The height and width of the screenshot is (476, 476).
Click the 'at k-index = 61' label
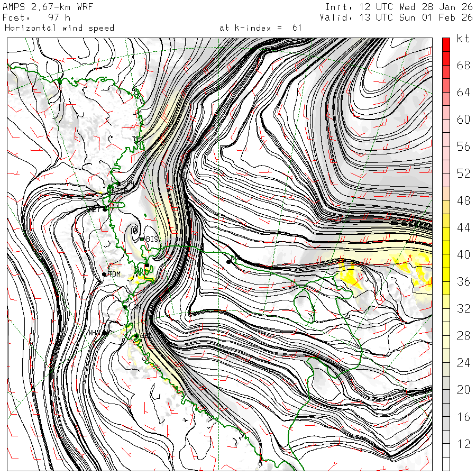260,28
